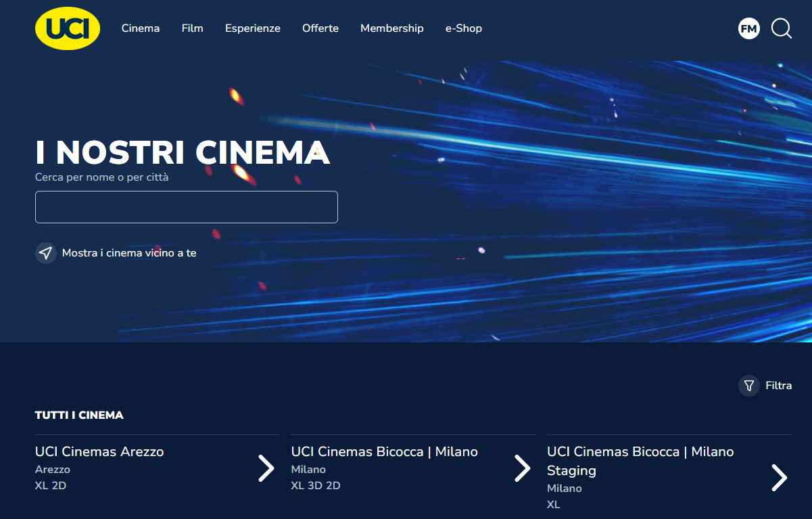
Task: Open the search magnifier icon
Action: 782,28
